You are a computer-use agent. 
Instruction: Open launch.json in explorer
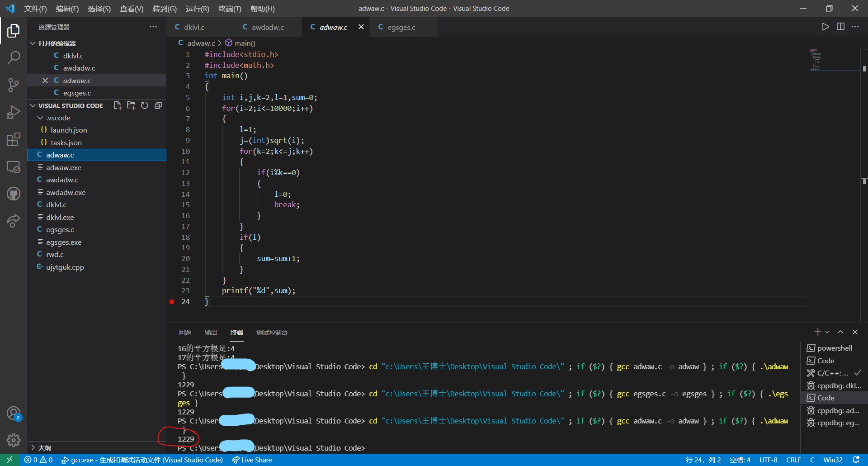click(x=97, y=130)
